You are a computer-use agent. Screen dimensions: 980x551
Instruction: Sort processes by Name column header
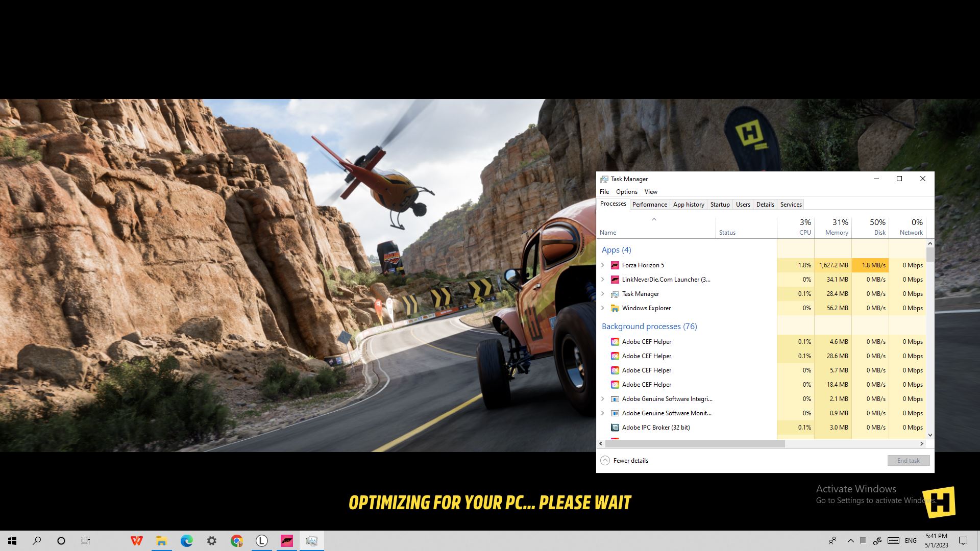(656, 227)
